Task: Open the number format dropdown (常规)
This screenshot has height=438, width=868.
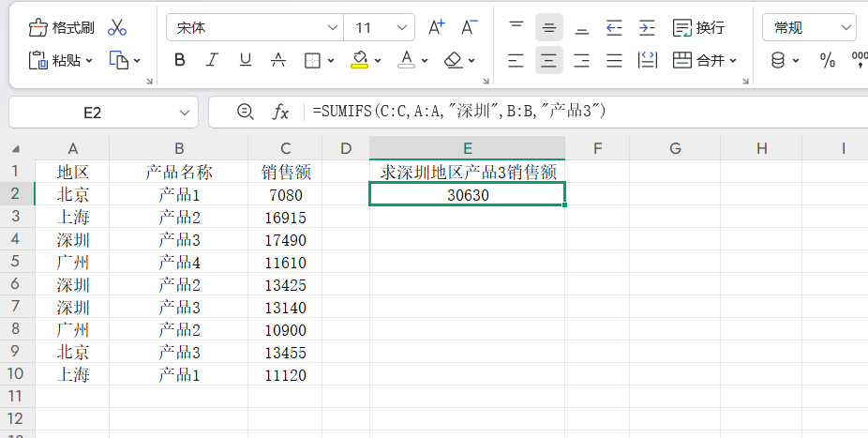Action: 846,27
